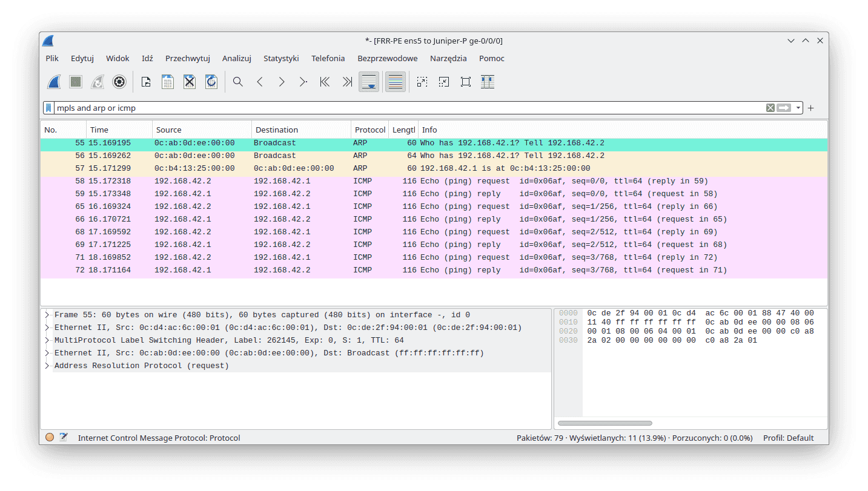The width and height of the screenshot is (868, 491).
Task: Close the capture file
Action: (x=189, y=82)
